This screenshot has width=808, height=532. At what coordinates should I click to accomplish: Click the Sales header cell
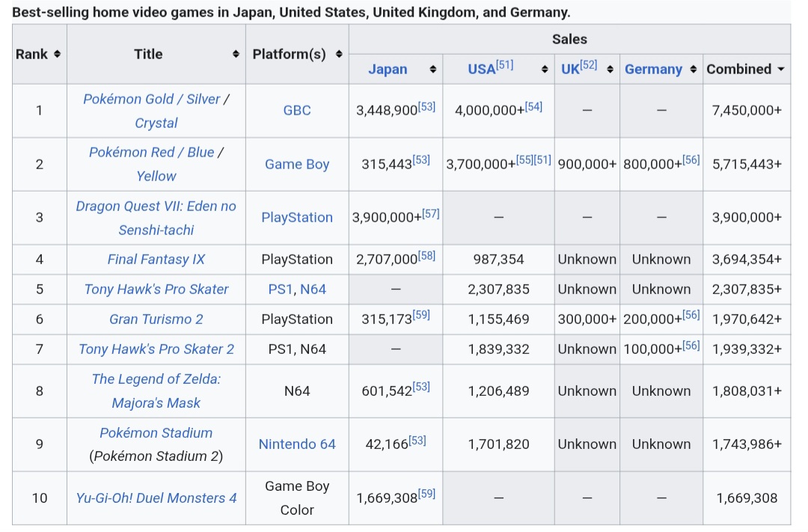[x=569, y=39]
